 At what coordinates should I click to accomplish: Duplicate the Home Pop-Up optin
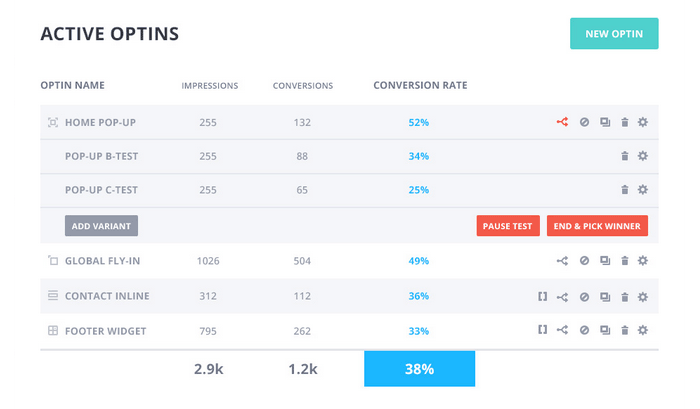pos(604,123)
